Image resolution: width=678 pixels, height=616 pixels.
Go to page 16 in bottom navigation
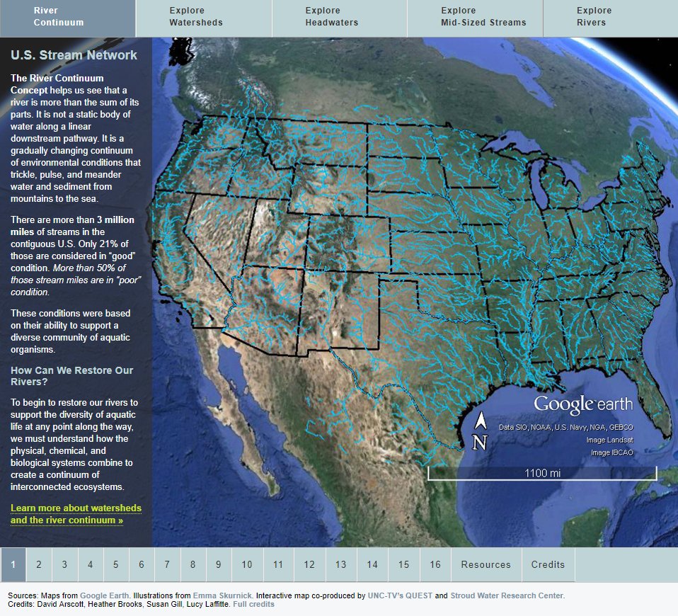tap(435, 564)
